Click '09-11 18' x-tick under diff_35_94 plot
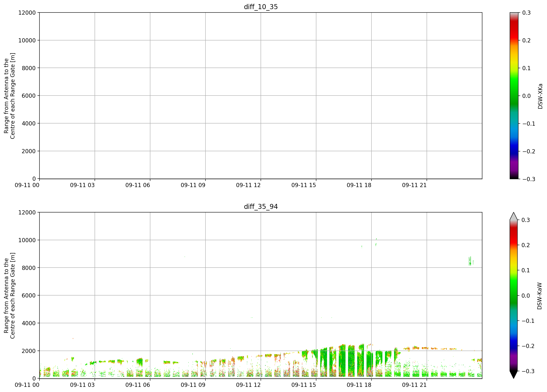 (359, 385)
